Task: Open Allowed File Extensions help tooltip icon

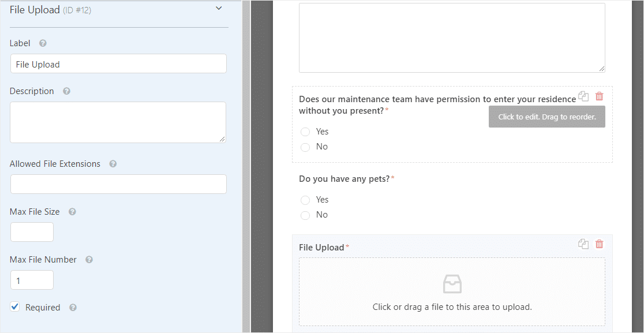Action: pos(113,164)
